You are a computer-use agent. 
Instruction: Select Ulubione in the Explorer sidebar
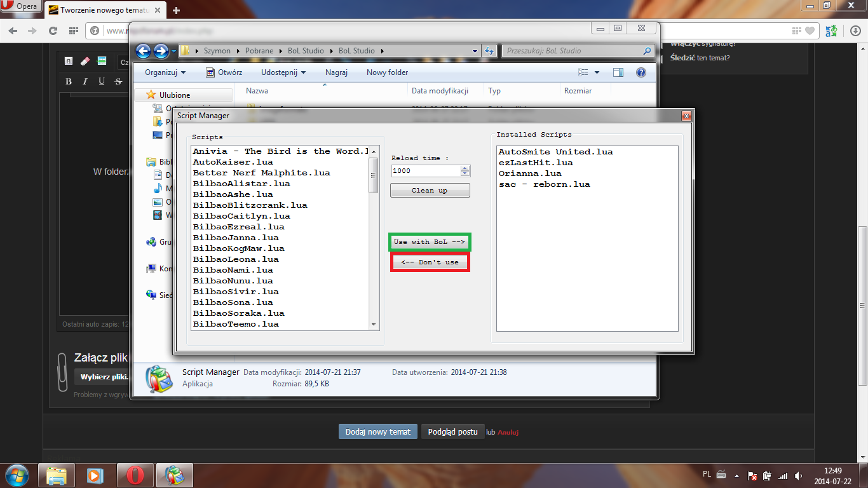coord(174,95)
